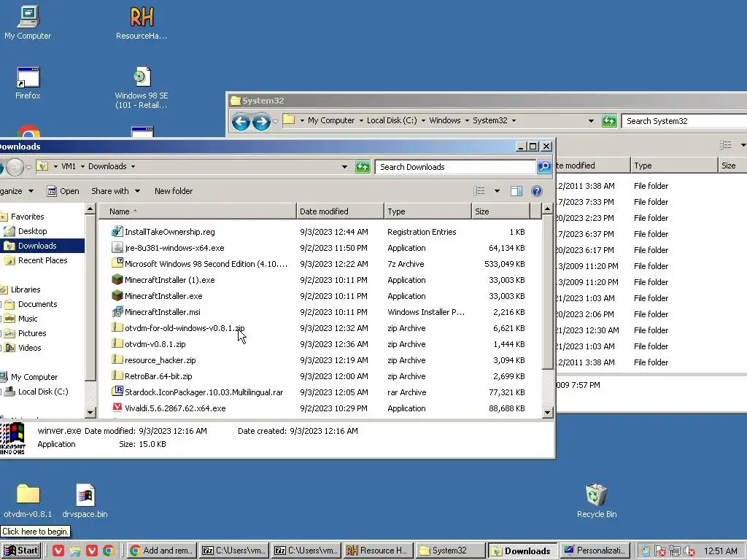747x560 pixels.
Task: Expand Windows breadcrumb arrow in System32
Action: (x=467, y=120)
